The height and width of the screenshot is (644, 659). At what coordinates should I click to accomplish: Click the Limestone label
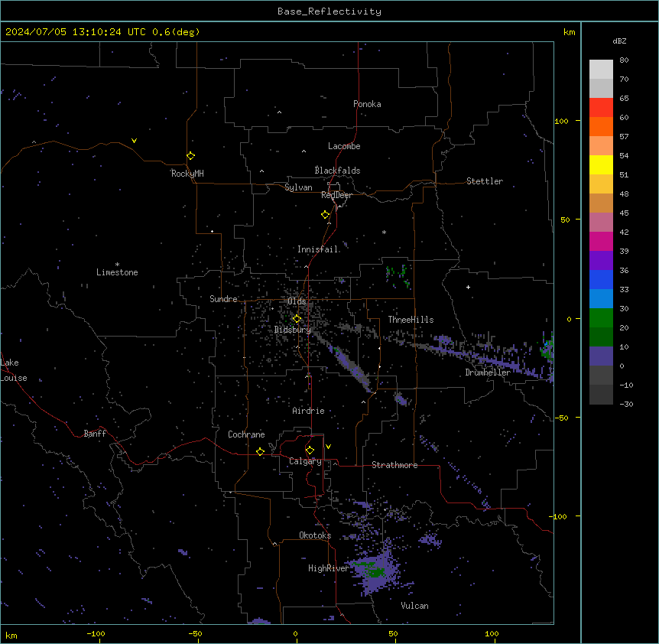tap(117, 272)
